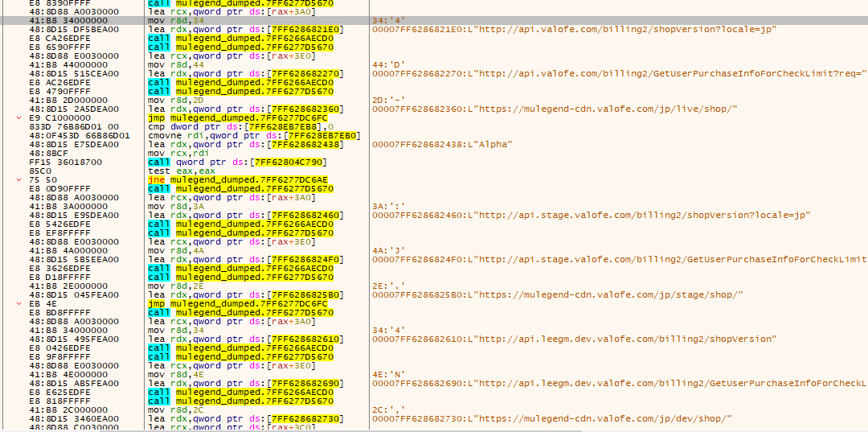The width and height of the screenshot is (868, 432).
Task: Select the highlighted mov r8d,34 instruction row
Action: (x=434, y=20)
